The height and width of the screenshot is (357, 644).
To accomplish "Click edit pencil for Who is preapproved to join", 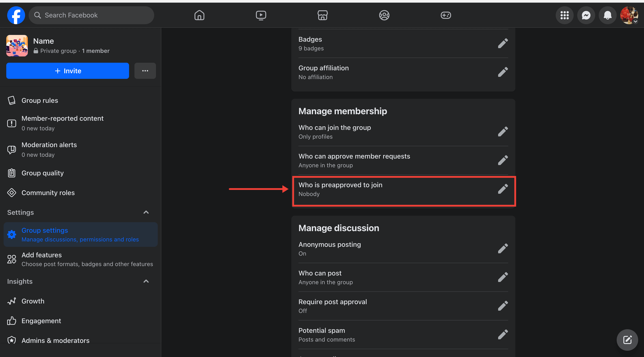I will coord(502,189).
